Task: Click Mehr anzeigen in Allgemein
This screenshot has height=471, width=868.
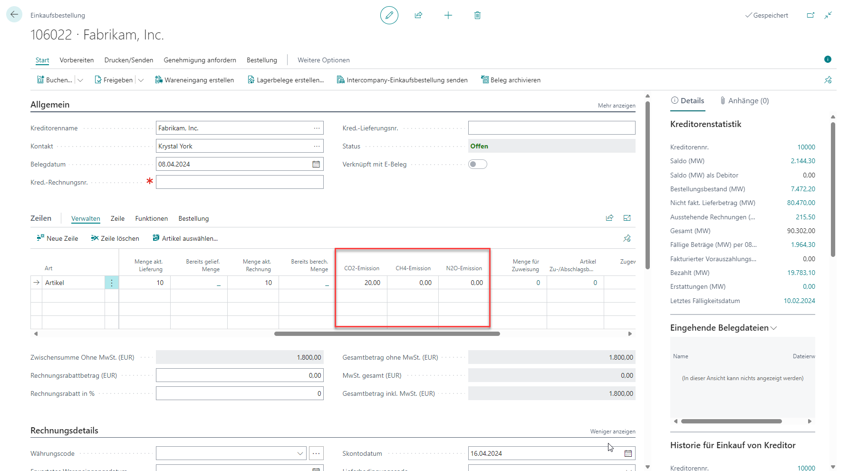Action: 617,106
